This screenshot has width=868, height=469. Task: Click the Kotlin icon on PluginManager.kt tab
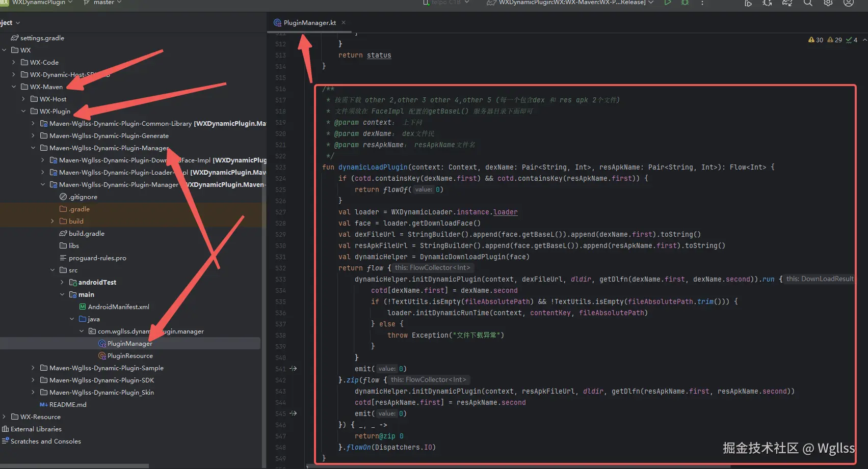277,23
